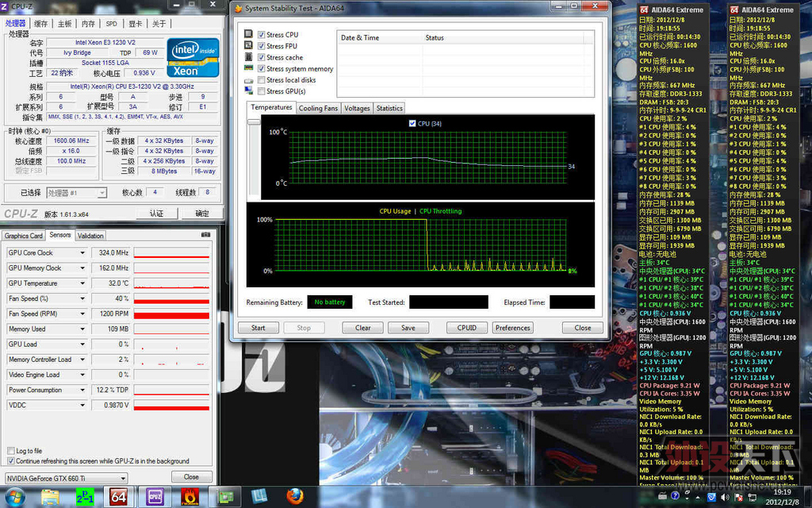This screenshot has height=508, width=812.
Task: Click GPU Temperature sensor graph bar
Action: pos(171,283)
